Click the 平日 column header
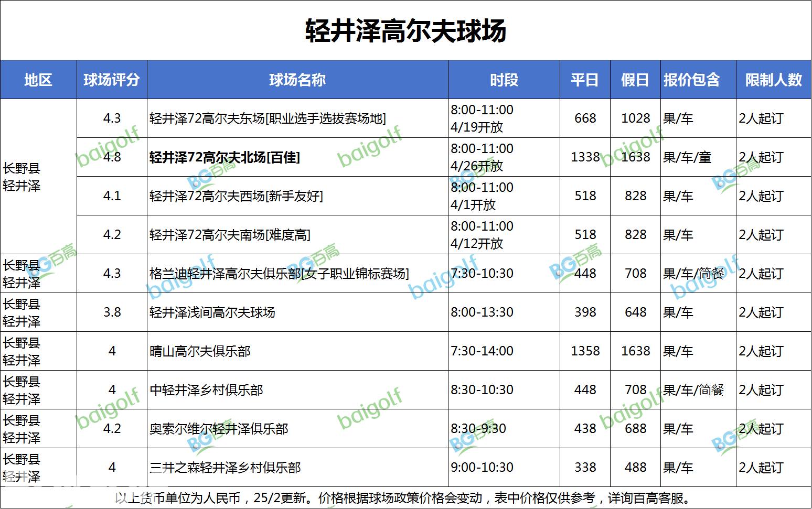812x509 pixels. (x=585, y=80)
